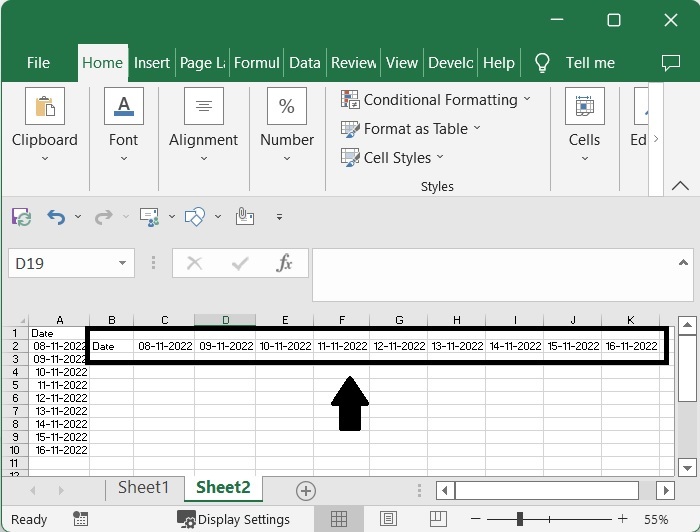The width and height of the screenshot is (700, 532).
Task: Click the vertical scrollbar down arrow
Action: point(687,468)
